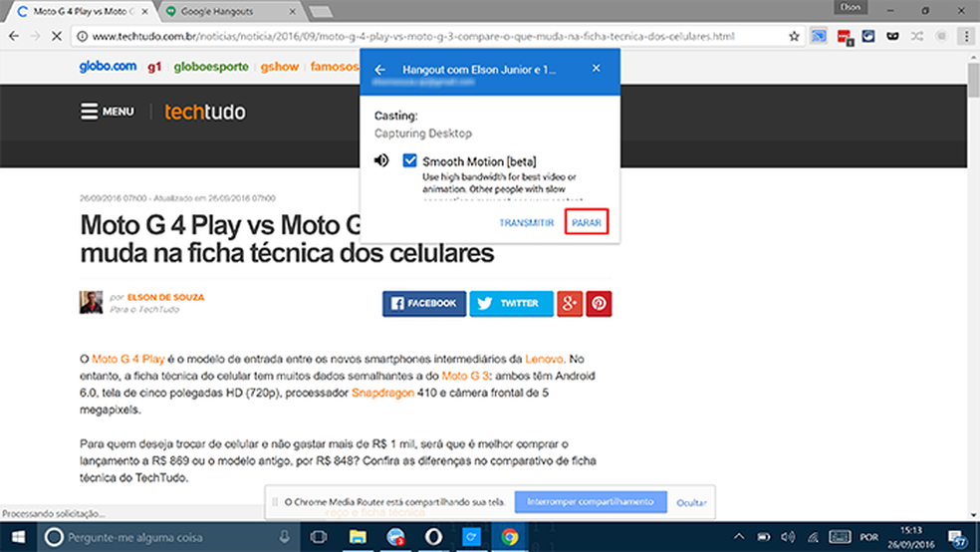This screenshot has height=552, width=980.
Task: Close the Google Hangouts tab
Action: 292,11
